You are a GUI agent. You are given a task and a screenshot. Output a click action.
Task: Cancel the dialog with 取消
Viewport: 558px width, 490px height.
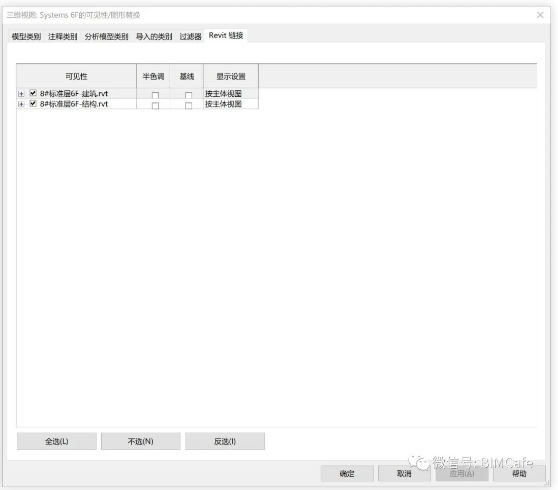pos(404,474)
